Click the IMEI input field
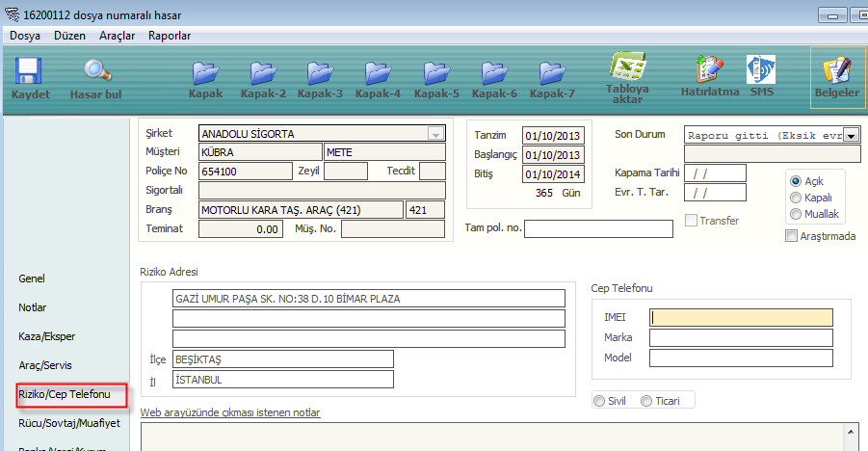The width and height of the screenshot is (868, 451). (740, 316)
